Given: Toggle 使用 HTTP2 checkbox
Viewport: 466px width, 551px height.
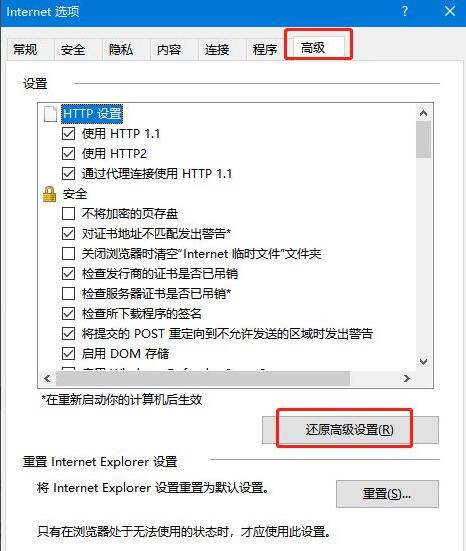Looking at the screenshot, I should pyautogui.click(x=68, y=154).
